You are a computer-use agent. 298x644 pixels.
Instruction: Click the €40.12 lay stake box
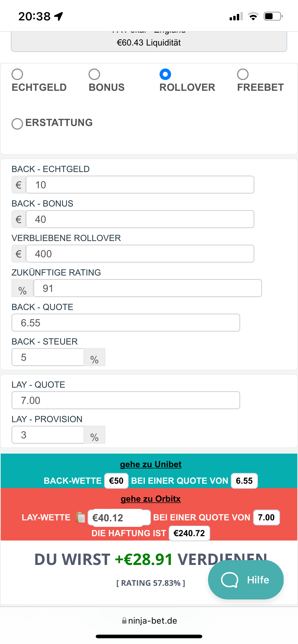coord(119,517)
